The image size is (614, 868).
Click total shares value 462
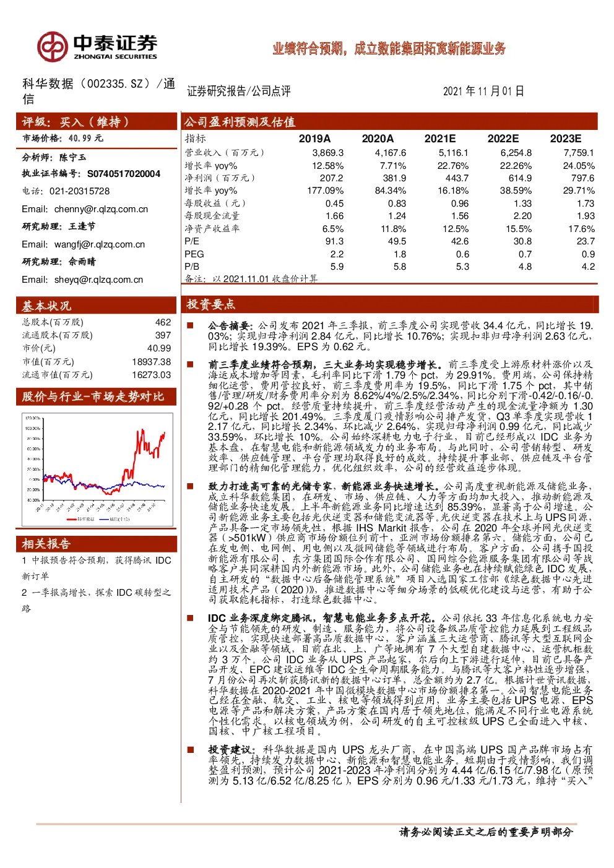[163, 322]
